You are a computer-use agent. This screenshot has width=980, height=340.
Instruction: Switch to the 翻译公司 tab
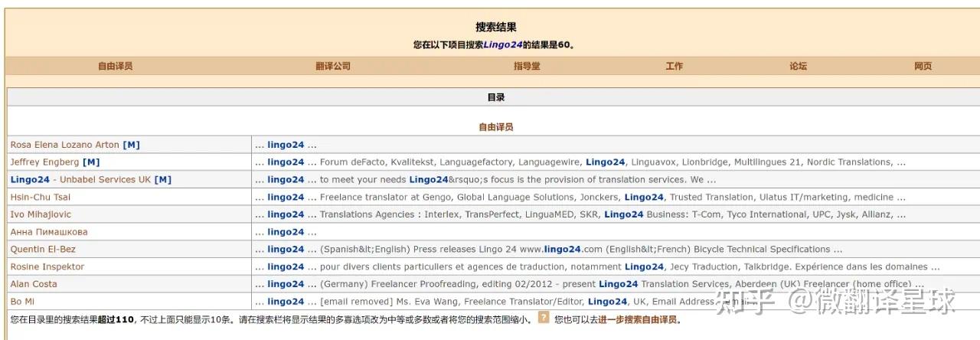pyautogui.click(x=333, y=67)
